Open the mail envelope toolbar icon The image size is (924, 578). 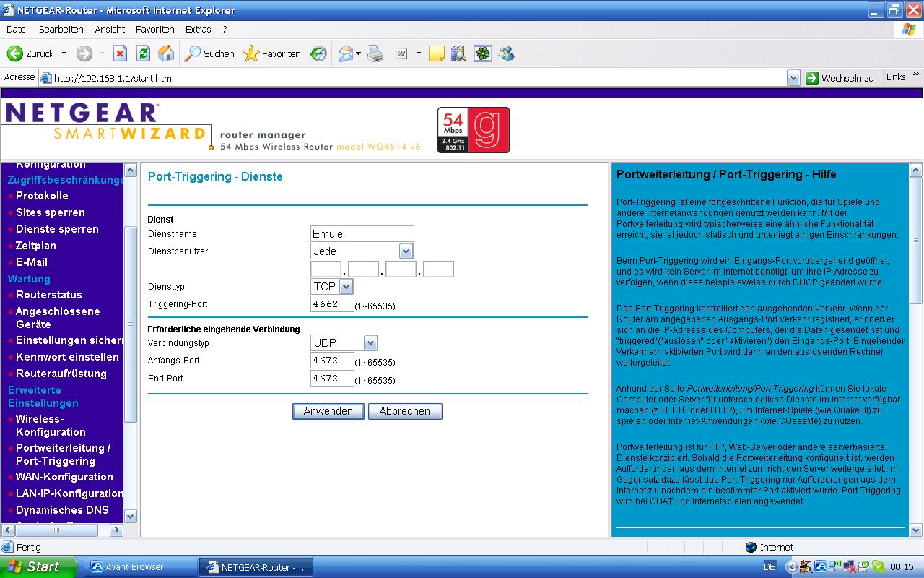pos(346,54)
